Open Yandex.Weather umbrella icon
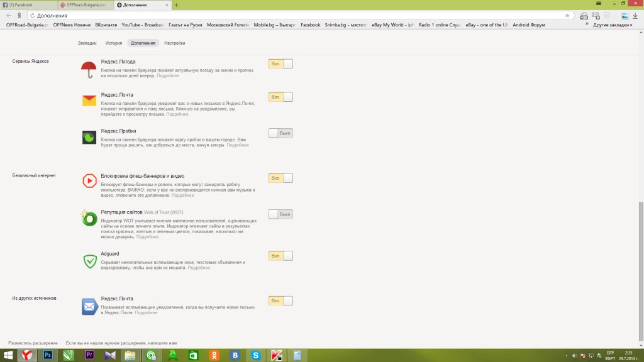644x362 pixels. tap(89, 69)
